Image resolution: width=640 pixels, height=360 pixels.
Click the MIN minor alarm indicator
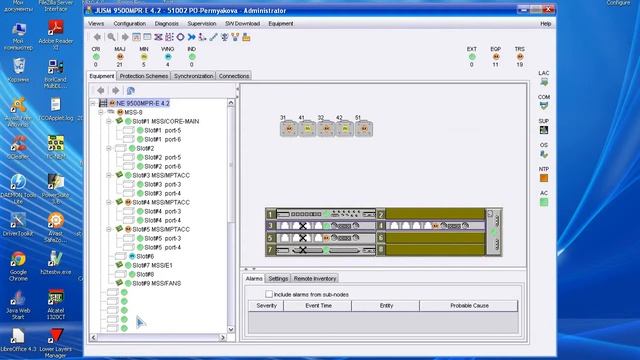144,57
